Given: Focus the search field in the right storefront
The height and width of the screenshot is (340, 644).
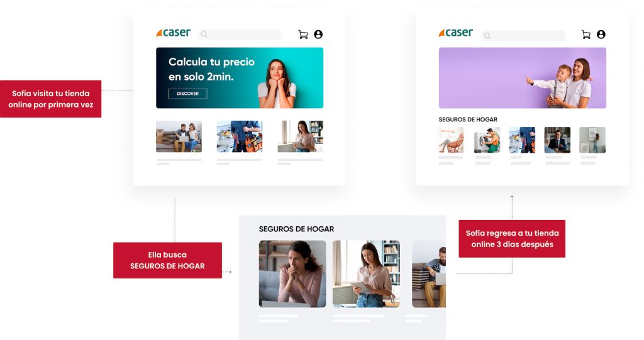Looking at the screenshot, I should click(523, 36).
